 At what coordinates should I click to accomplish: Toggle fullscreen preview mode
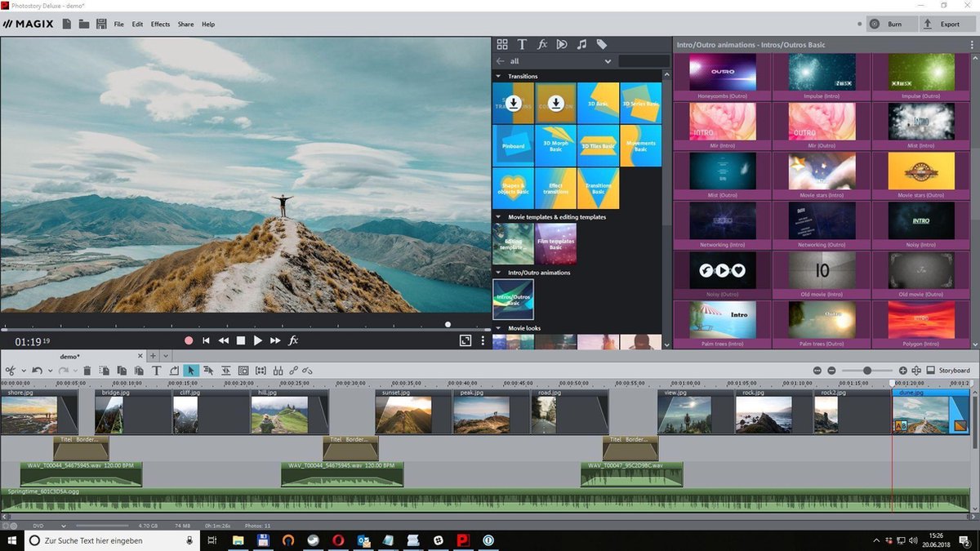[465, 340]
